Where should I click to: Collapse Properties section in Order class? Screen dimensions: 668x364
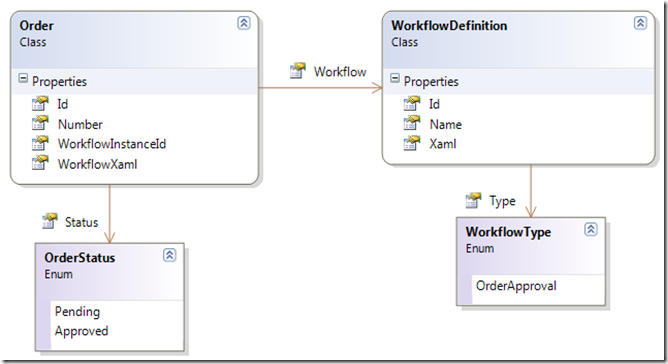coord(23,78)
